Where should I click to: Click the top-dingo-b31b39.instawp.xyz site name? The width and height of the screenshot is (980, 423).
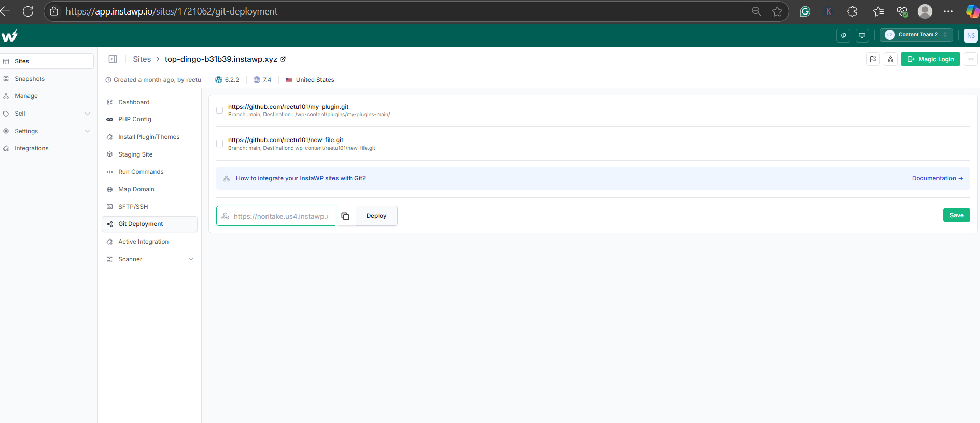[221, 59]
